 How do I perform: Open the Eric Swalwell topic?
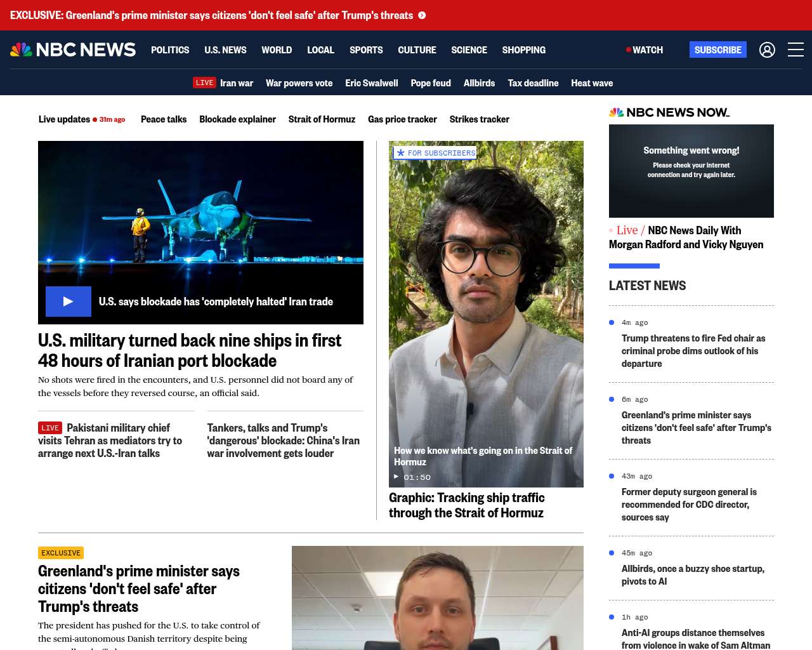pos(372,83)
